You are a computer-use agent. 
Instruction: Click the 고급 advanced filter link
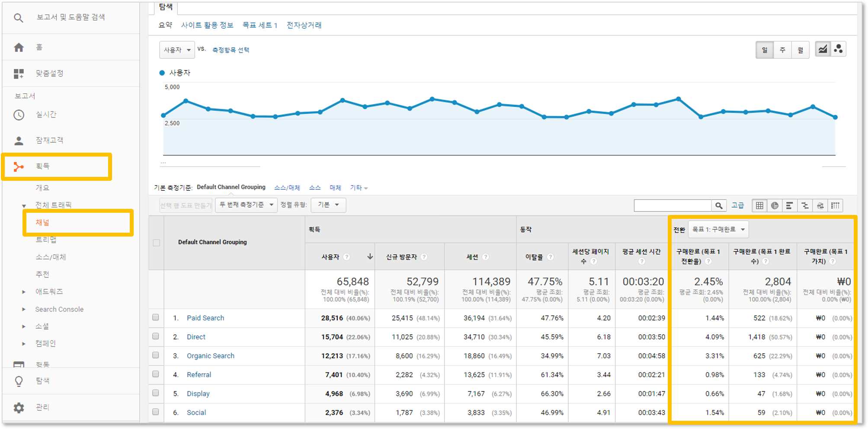pos(738,205)
